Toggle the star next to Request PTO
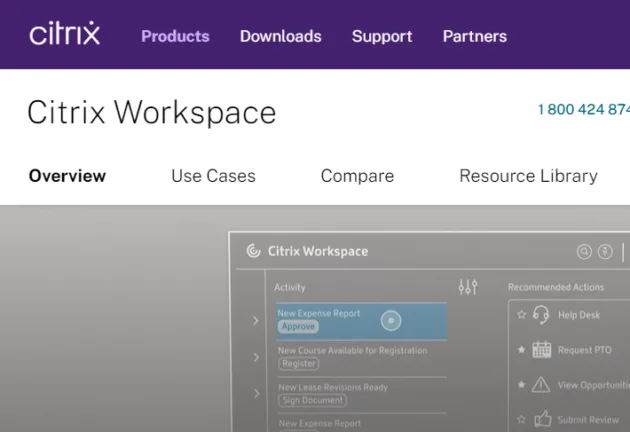The height and width of the screenshot is (432, 630). tap(522, 350)
